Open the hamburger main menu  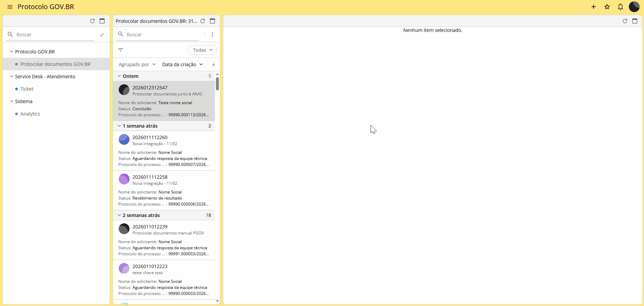(10, 7)
